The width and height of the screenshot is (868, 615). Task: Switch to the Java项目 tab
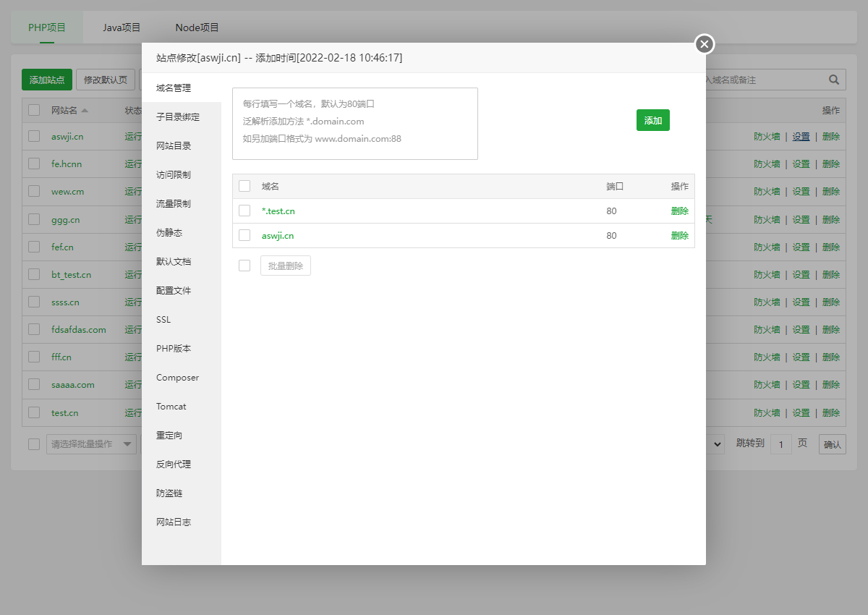tap(120, 28)
